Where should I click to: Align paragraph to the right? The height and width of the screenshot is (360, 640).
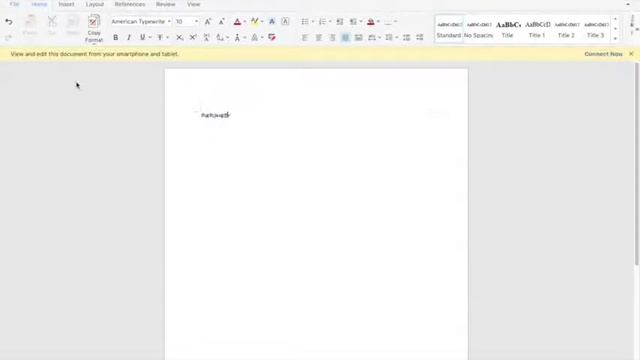click(x=332, y=37)
